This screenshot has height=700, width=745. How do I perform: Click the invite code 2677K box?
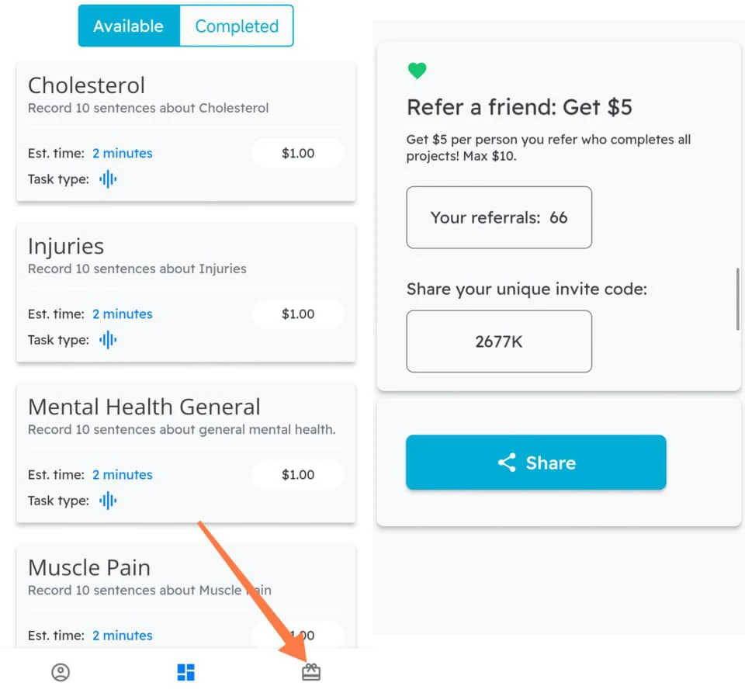pos(499,341)
